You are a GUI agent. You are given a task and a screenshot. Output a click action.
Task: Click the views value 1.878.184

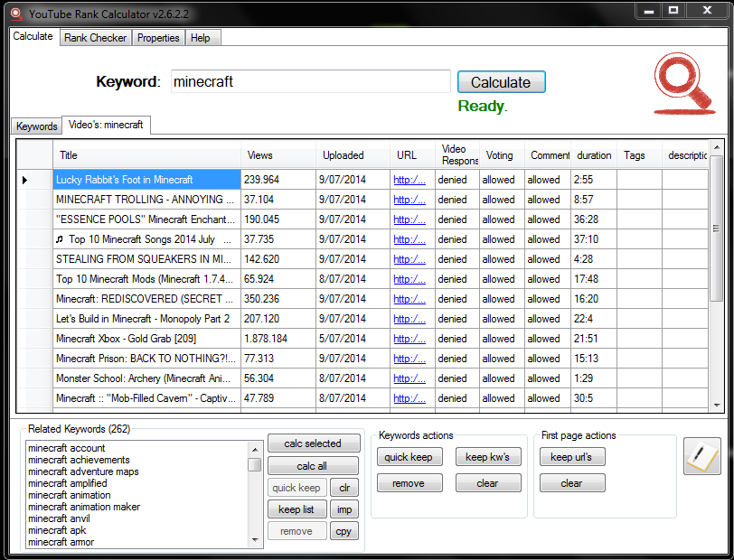click(266, 339)
